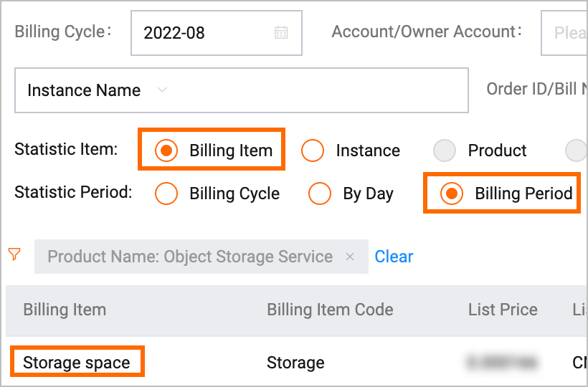Click the Instance Name search text area
The image size is (588, 387).
(323, 90)
